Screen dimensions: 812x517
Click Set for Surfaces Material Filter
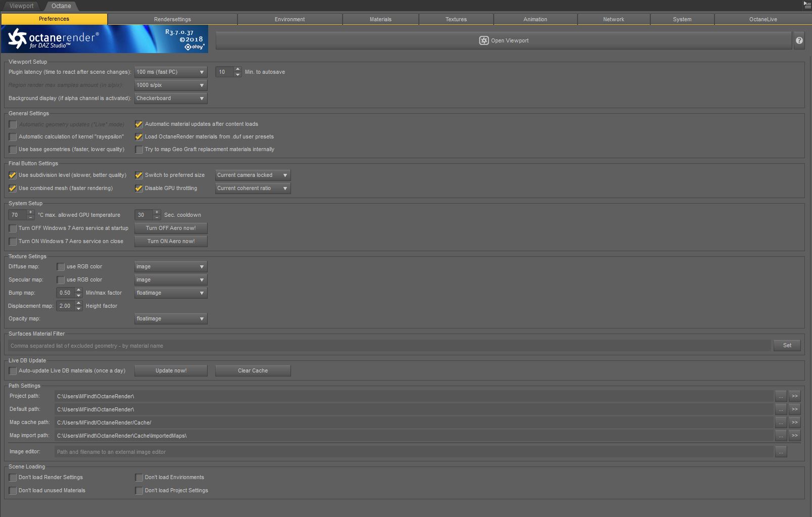[x=787, y=346]
